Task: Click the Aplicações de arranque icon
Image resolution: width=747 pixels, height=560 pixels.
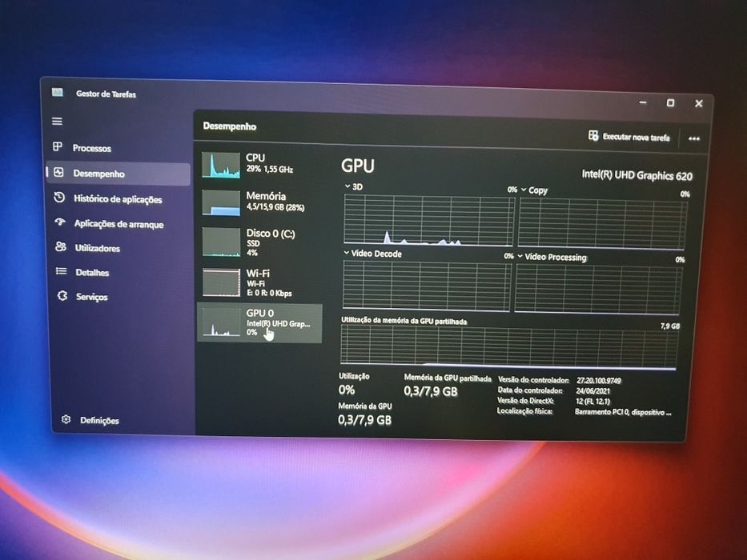Action: (x=60, y=222)
